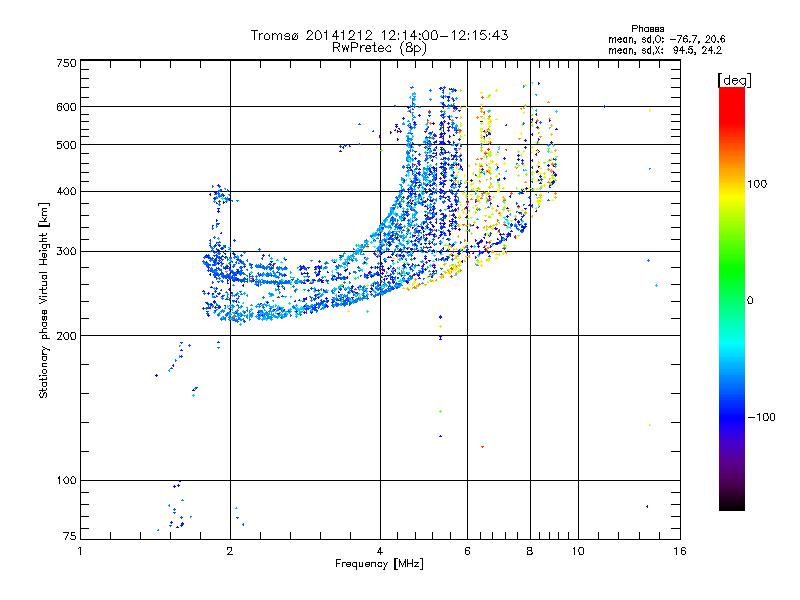The image size is (800, 600).
Task: Click the x-axis tick label '4'
Action: tap(380, 551)
